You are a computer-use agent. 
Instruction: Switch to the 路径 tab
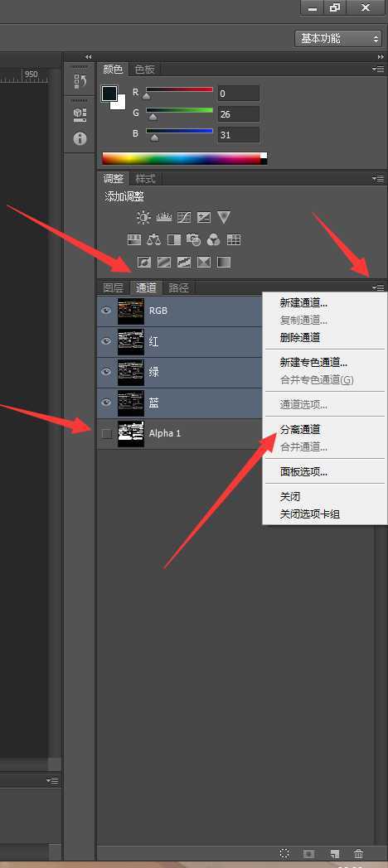(179, 287)
